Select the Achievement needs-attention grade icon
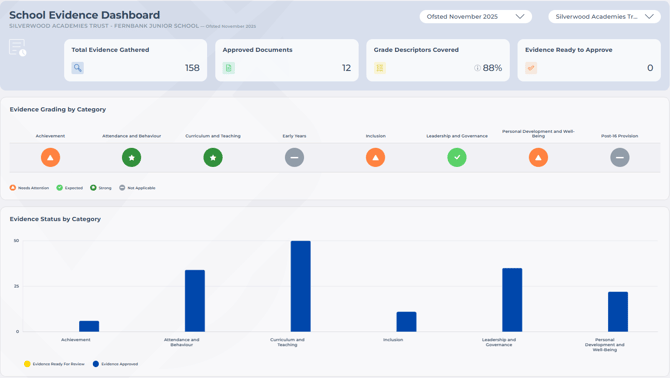The width and height of the screenshot is (670, 378). (x=50, y=158)
